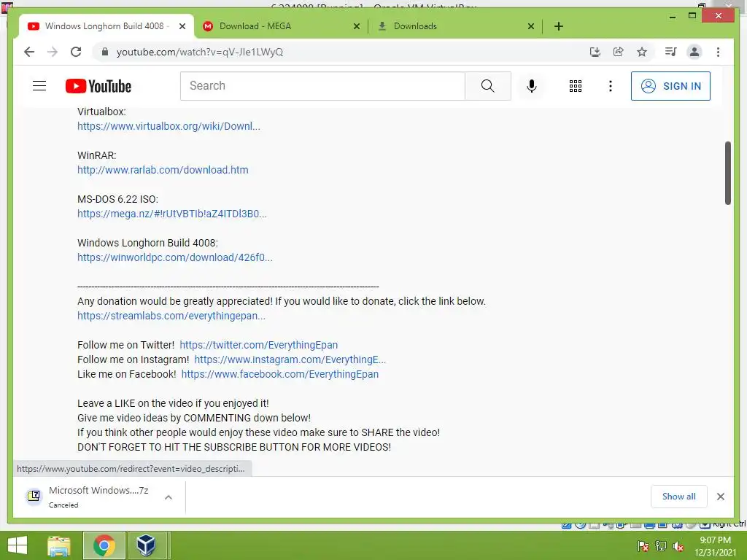Expand options for the canceled 7z download
The height and width of the screenshot is (560, 747).
[169, 497]
